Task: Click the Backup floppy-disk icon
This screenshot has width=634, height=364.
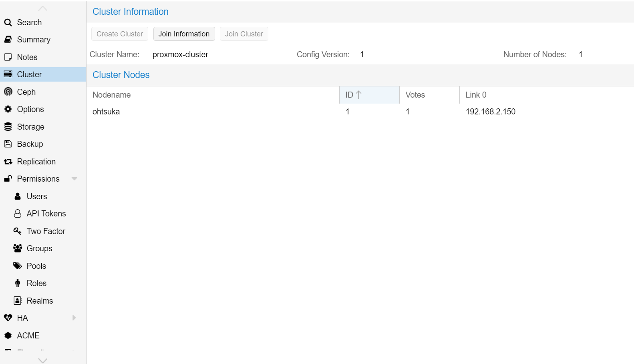Action: point(8,144)
